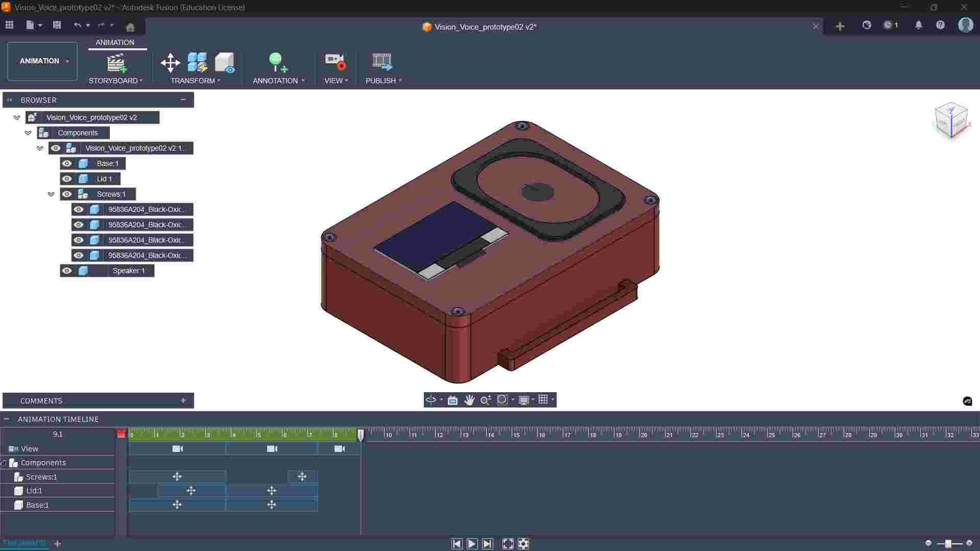The height and width of the screenshot is (551, 980).
Task: Collapse the Screws:1 tree node
Action: point(51,194)
